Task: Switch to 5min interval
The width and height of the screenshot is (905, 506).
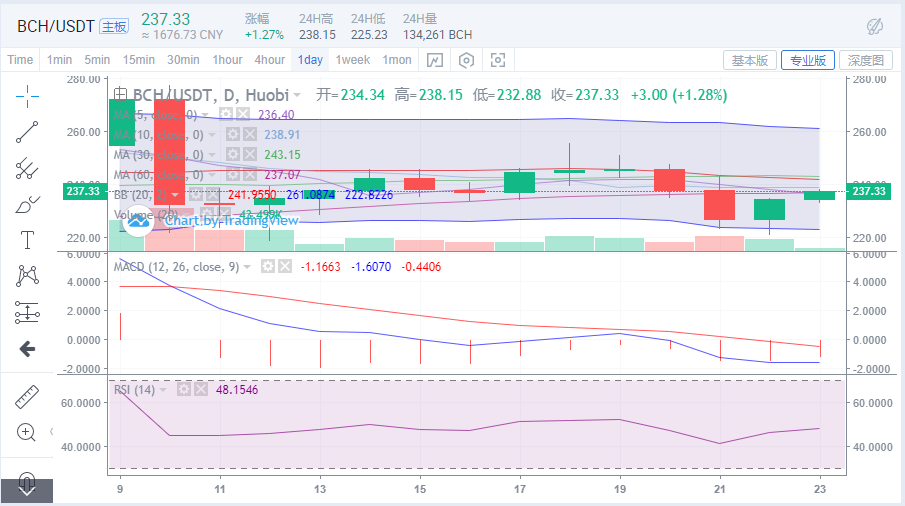Action: pyautogui.click(x=97, y=59)
